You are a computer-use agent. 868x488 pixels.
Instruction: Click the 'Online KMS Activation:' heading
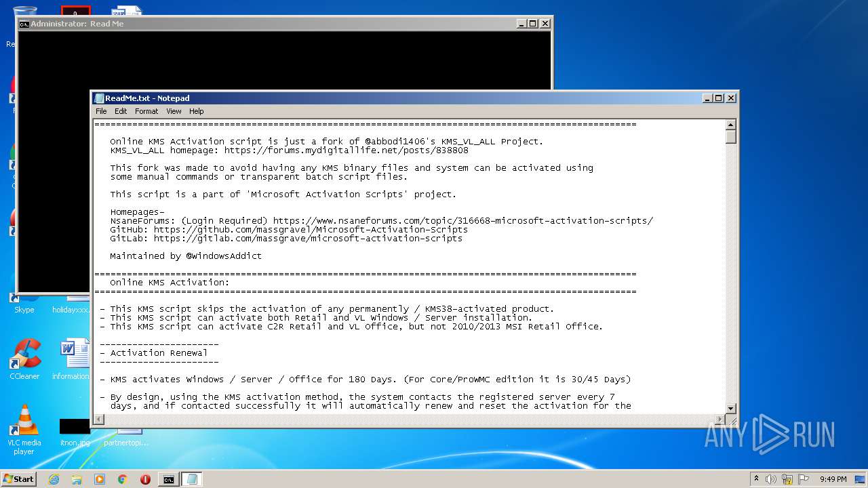pos(170,283)
